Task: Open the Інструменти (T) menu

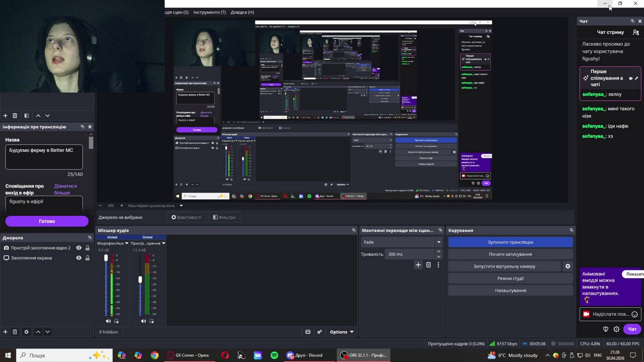Action: [209, 12]
